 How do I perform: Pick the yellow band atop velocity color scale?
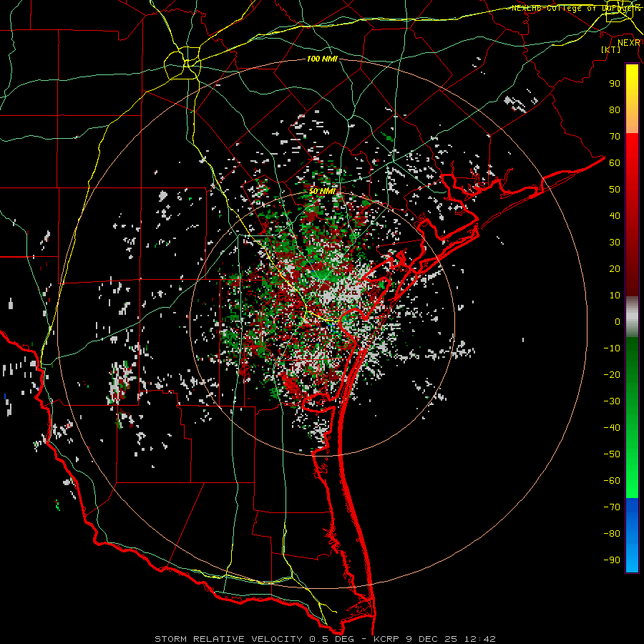point(632,99)
